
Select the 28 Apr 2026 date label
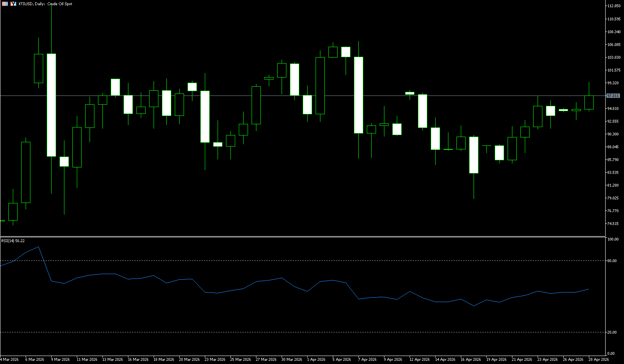point(598,359)
